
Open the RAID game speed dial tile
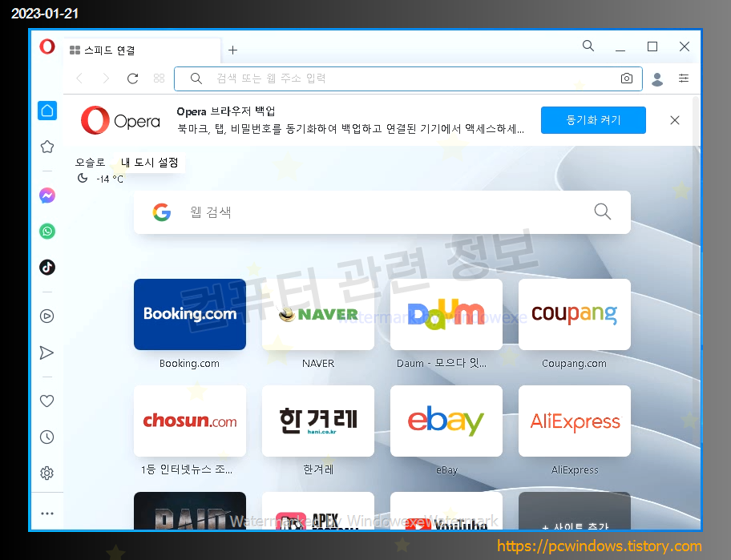pos(190,510)
